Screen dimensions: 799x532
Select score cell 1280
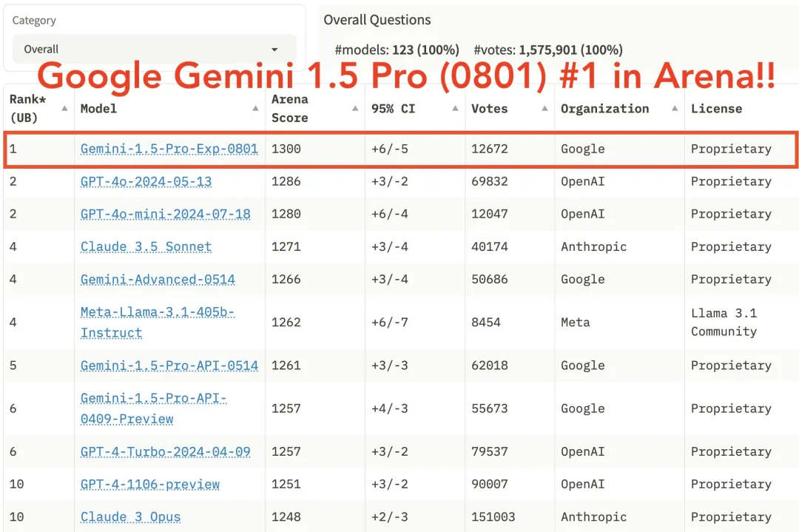[286, 214]
